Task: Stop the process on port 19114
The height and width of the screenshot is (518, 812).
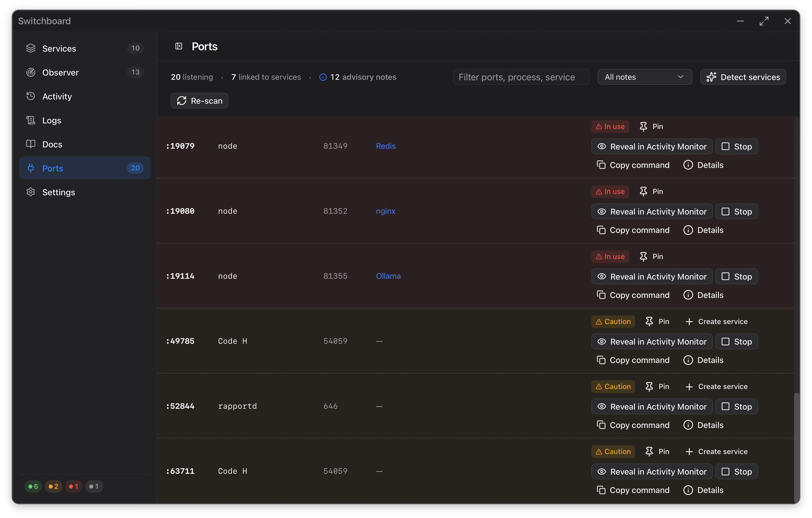Action: coord(736,276)
